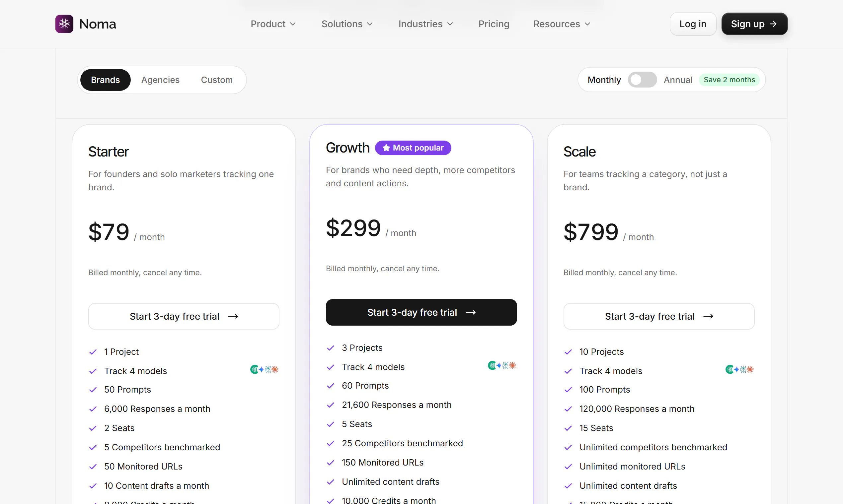This screenshot has height=504, width=843.
Task: Click the checkmark beside 25 Competitors benchmarked
Action: (x=331, y=443)
